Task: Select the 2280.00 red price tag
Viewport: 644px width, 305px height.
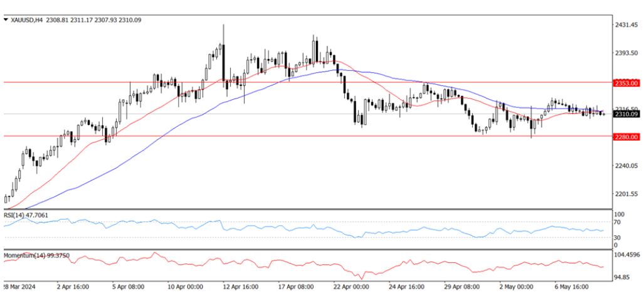Action: pos(627,136)
